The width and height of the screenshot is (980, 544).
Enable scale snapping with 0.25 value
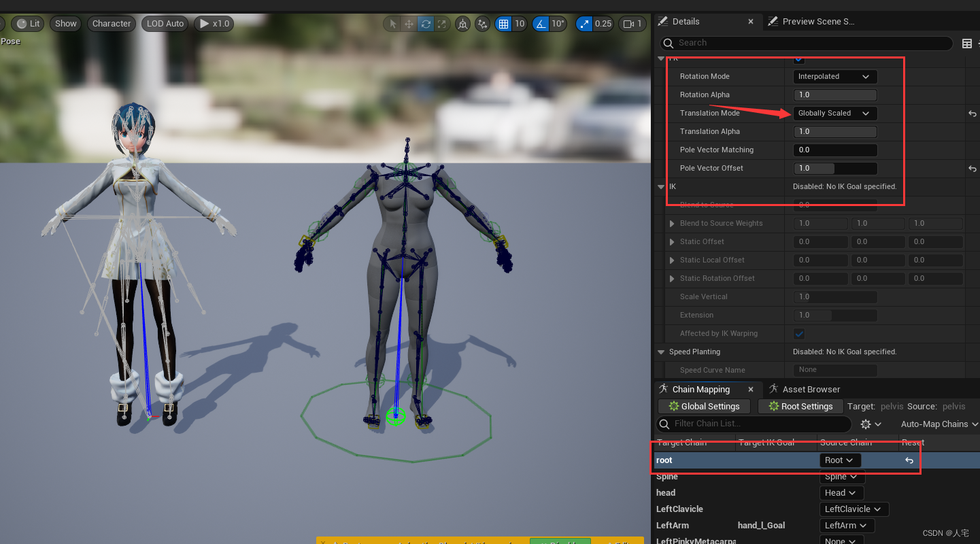coord(584,23)
